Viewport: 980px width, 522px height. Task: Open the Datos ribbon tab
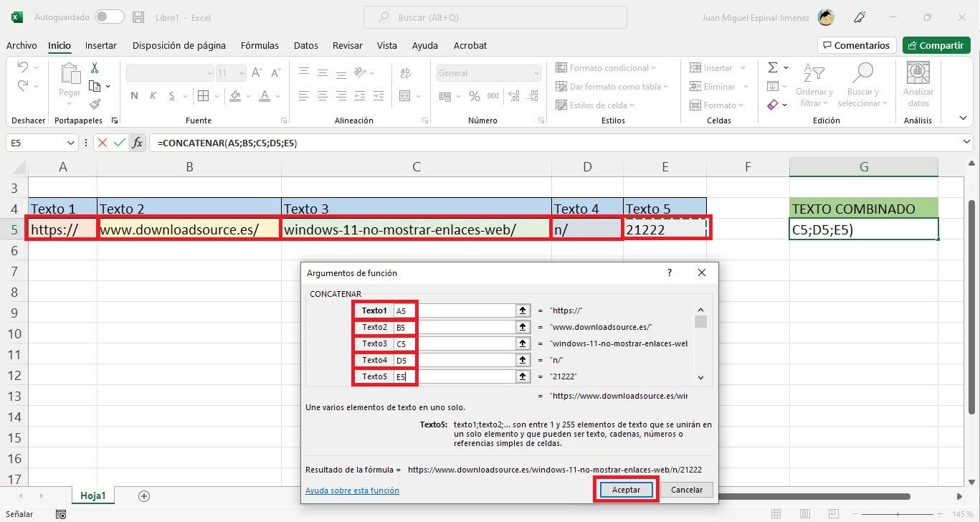(x=306, y=45)
